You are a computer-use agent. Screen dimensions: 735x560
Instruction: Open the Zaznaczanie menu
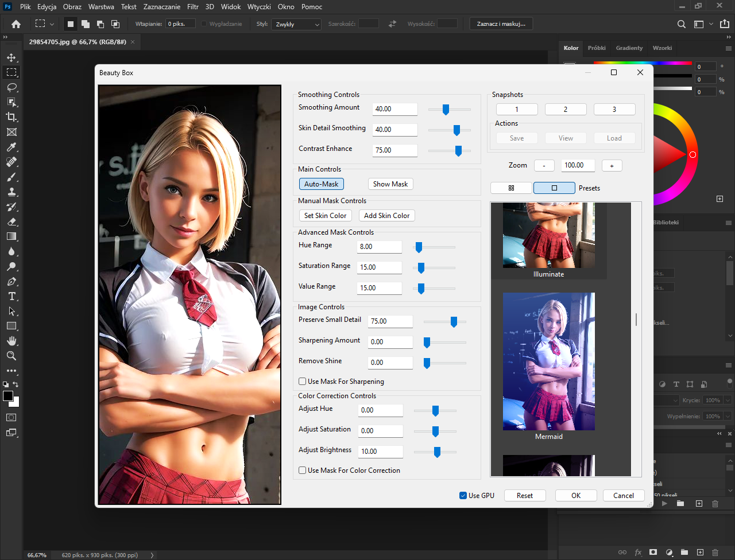162,7
